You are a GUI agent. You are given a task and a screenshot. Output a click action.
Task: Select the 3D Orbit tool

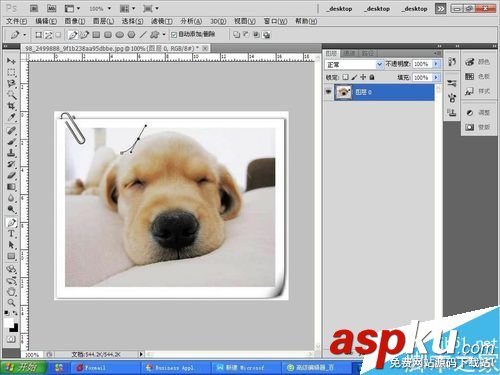[x=11, y=281]
